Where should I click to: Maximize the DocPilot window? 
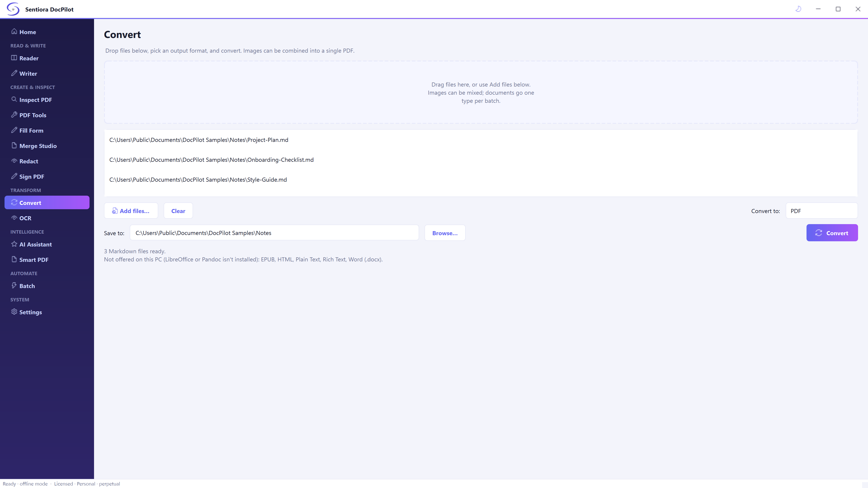click(838, 9)
